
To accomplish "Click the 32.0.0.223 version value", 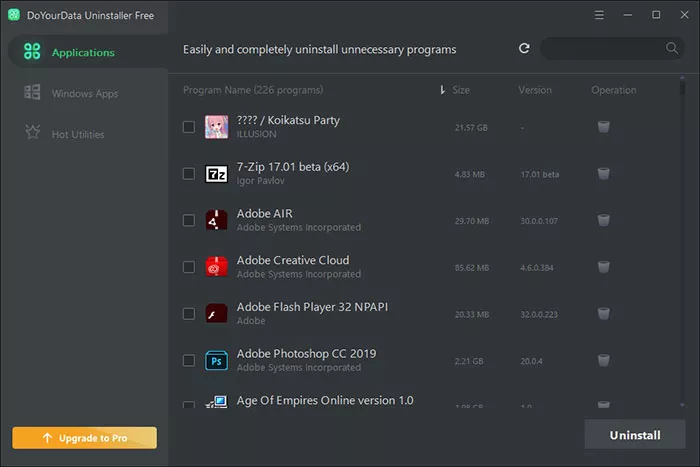I will point(539,315).
